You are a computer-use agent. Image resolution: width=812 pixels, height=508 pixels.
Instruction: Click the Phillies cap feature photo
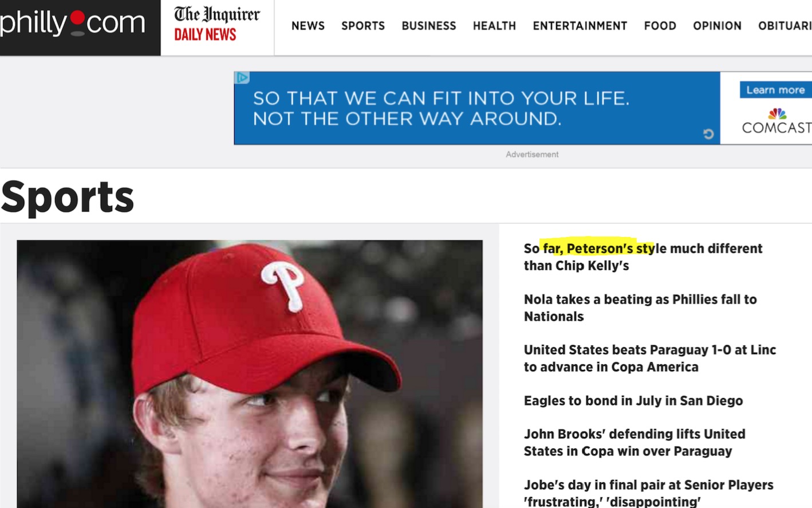tap(250, 373)
